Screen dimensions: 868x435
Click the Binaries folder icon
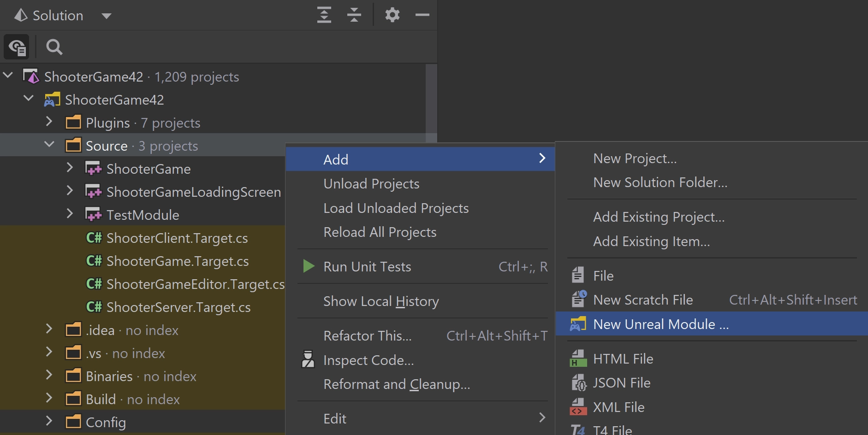pos(73,376)
